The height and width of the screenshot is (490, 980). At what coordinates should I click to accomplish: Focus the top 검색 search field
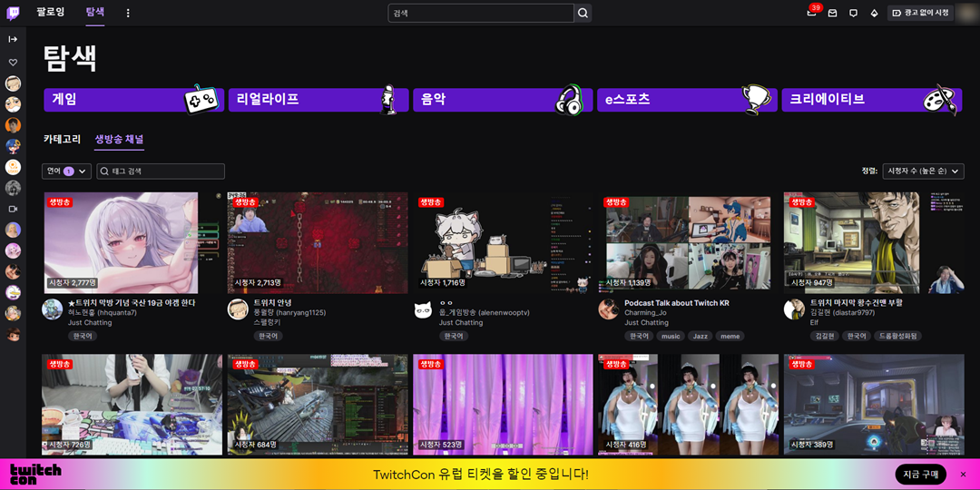481,13
